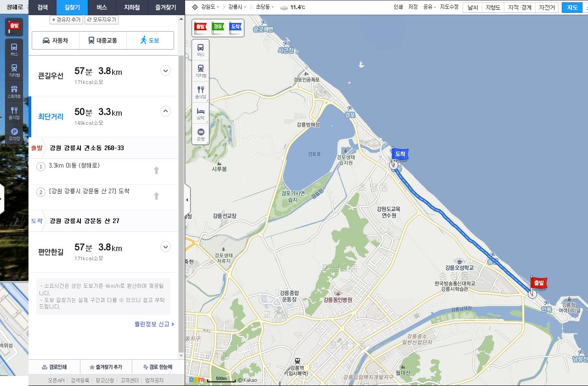
Task: Expand the 큰길우선 route details
Action: (165, 71)
